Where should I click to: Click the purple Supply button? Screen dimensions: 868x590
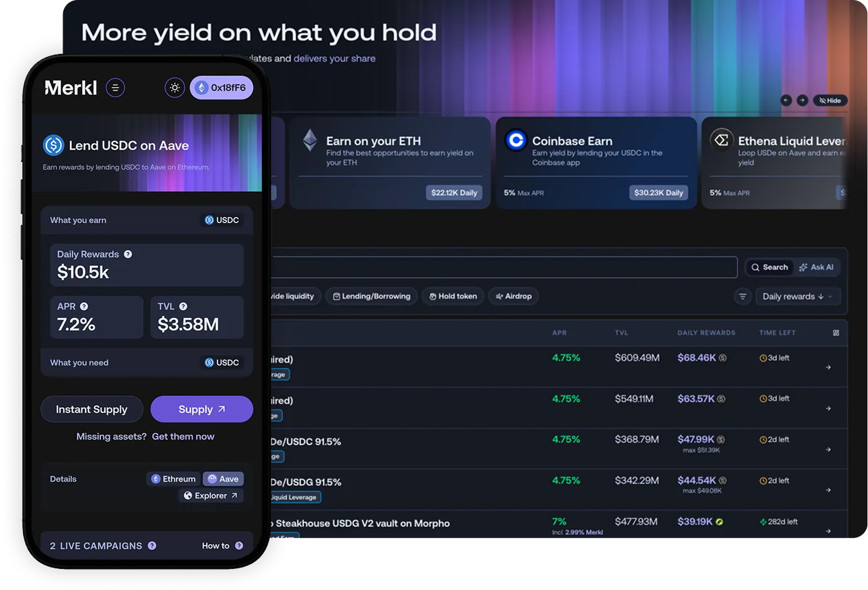point(201,409)
